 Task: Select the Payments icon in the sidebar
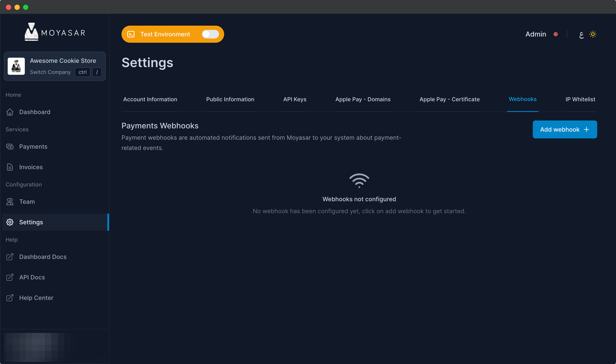click(10, 147)
